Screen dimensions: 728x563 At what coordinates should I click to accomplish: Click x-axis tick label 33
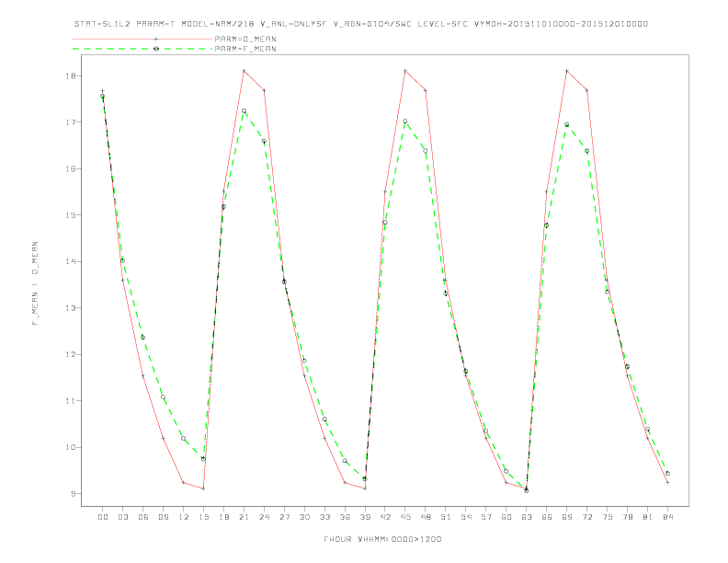pyautogui.click(x=324, y=517)
